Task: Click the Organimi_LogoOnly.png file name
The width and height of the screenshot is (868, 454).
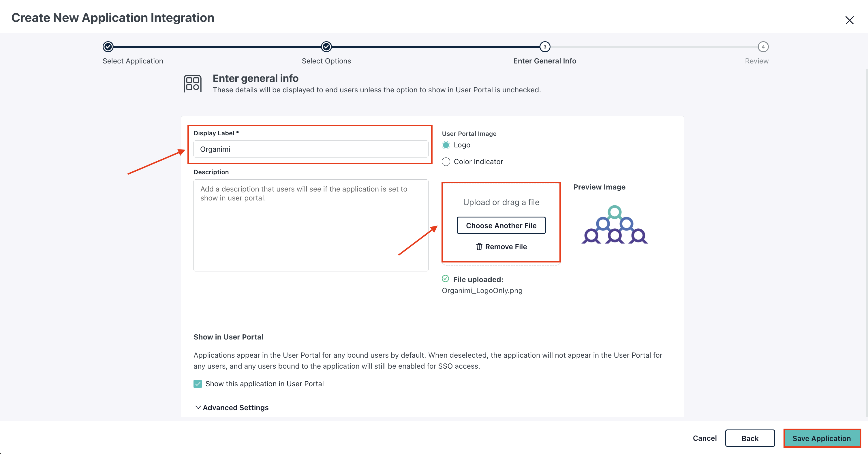Action: click(x=482, y=290)
